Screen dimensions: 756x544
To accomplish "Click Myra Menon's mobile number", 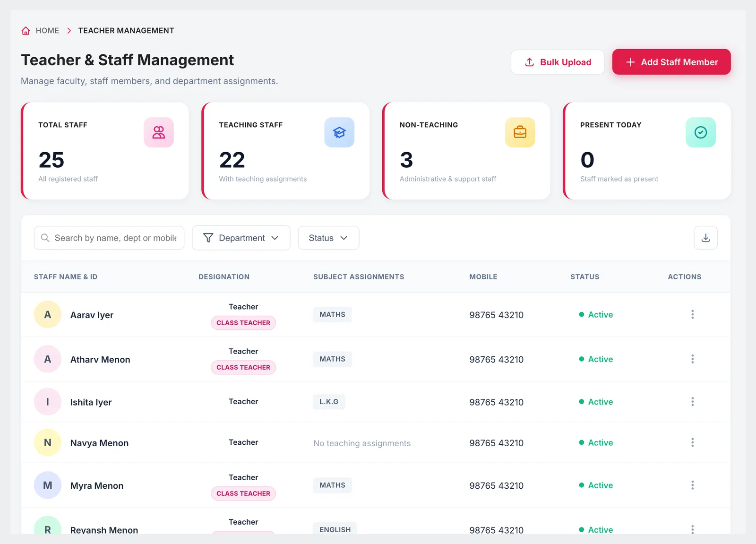I will [497, 485].
